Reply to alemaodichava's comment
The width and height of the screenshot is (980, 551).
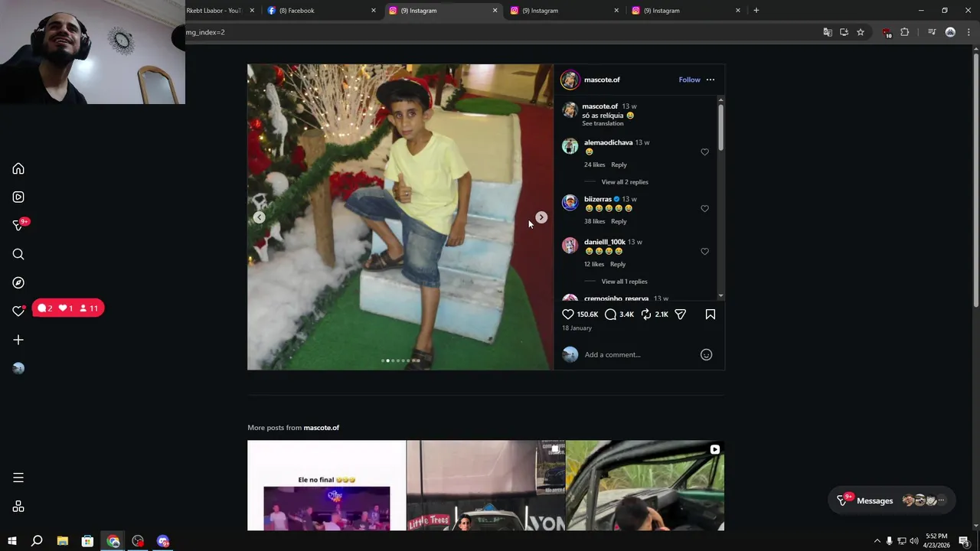tap(619, 165)
